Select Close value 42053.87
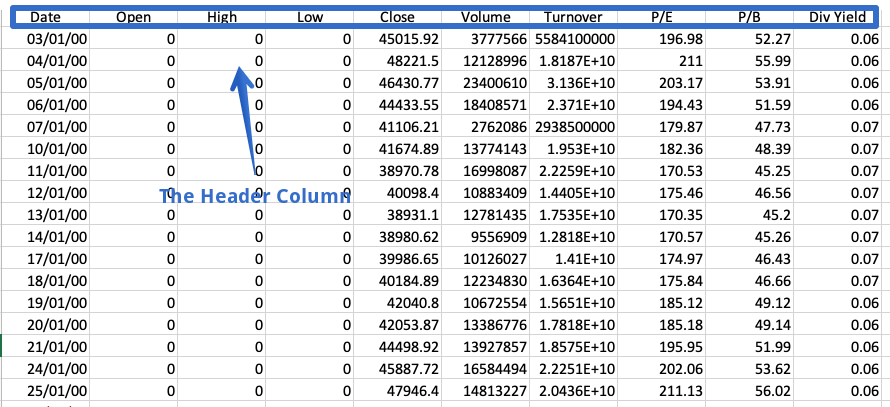Viewport: 890px width, 407px height. [x=397, y=325]
